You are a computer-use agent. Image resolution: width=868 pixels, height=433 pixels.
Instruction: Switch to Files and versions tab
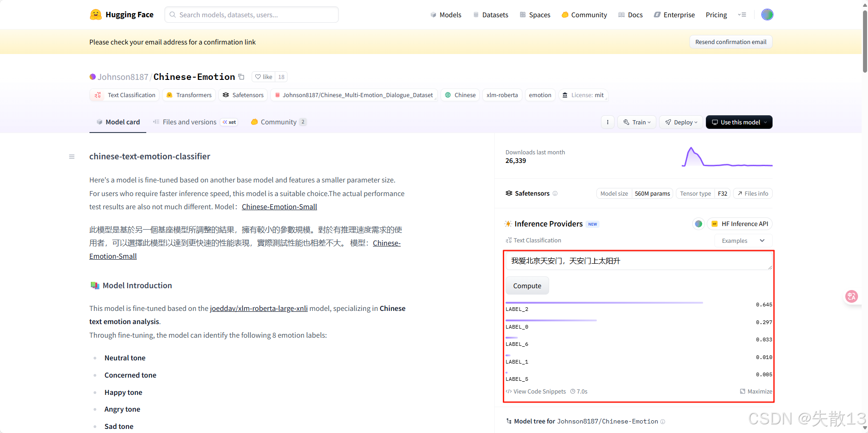click(195, 122)
